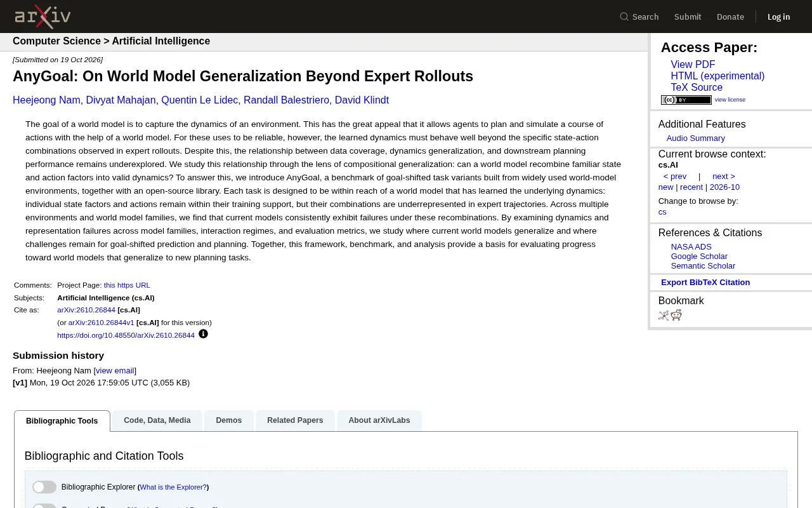The image size is (812, 508).
Task: Open the project page 'this https URL' link
Action: coord(127,285)
